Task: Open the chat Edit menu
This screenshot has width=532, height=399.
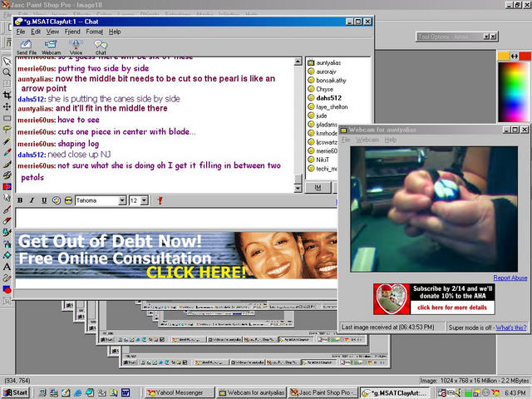Action: point(36,32)
